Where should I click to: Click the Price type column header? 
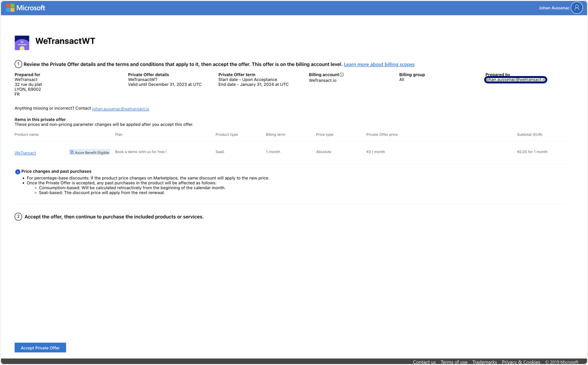tap(325, 134)
